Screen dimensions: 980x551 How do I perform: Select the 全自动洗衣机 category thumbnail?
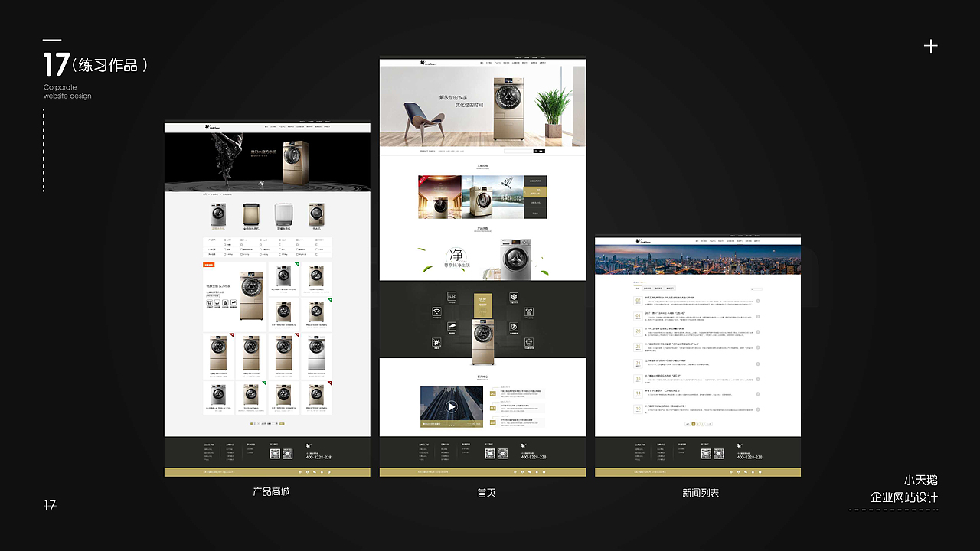tap(251, 216)
